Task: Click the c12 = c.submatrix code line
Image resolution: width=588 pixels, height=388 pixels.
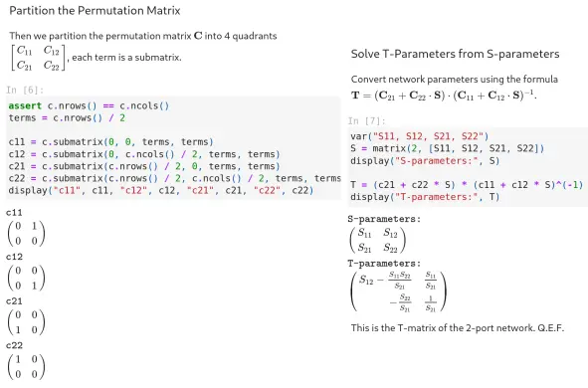Action: click(144, 154)
